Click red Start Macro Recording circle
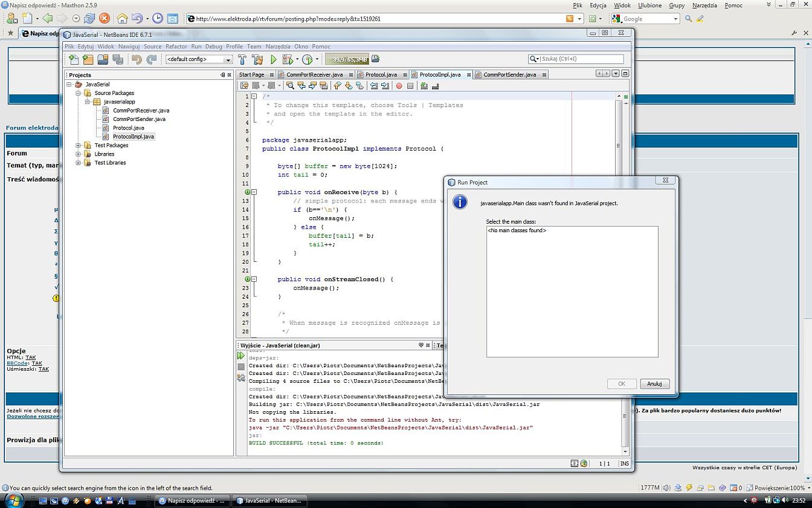 (x=399, y=86)
